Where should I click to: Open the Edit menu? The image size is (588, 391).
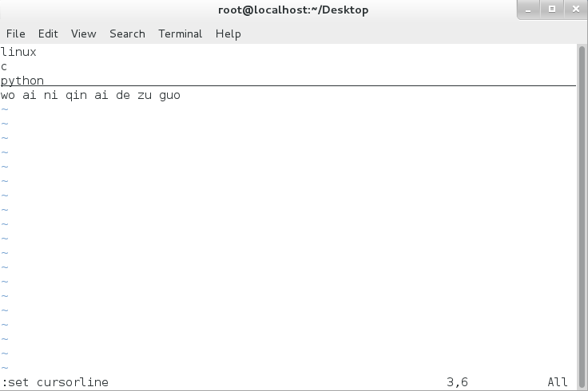click(x=48, y=34)
